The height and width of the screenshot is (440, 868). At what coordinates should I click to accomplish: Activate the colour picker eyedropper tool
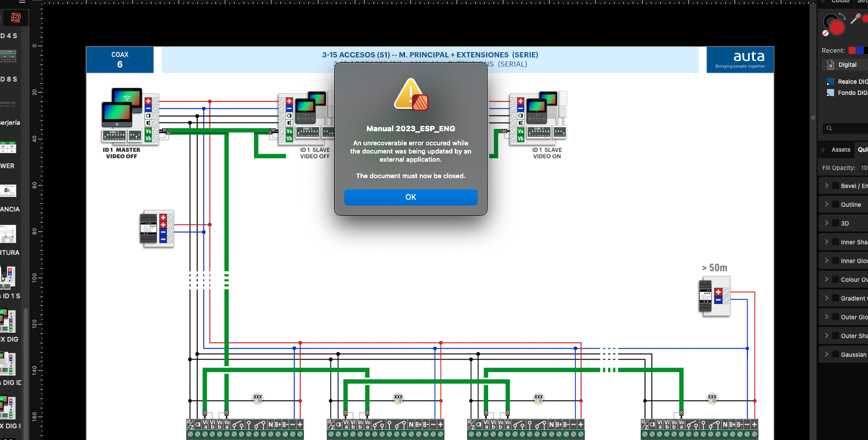coord(856,18)
